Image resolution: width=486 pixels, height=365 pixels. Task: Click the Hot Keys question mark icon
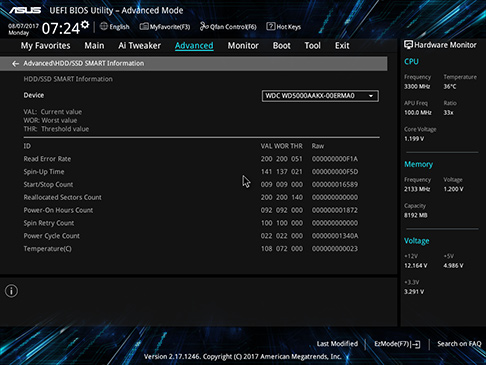271,26
